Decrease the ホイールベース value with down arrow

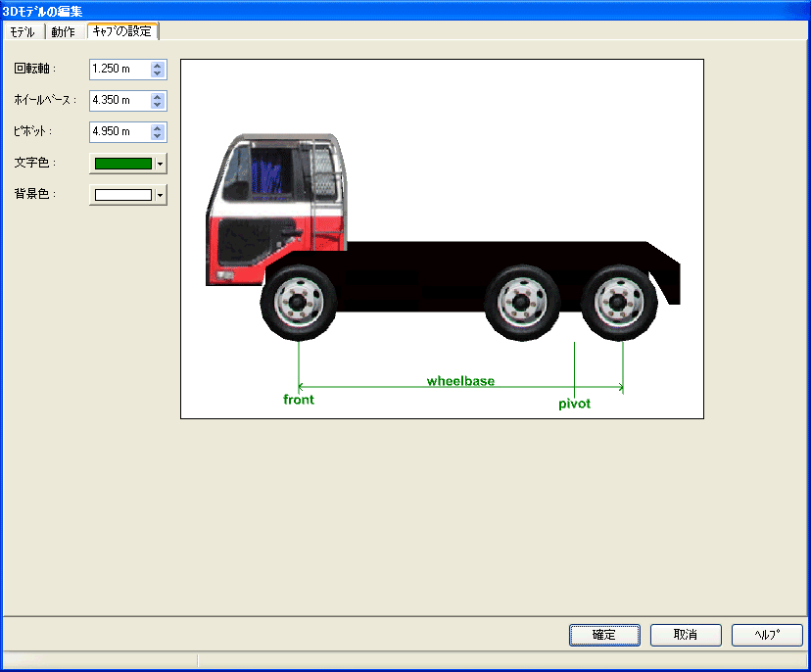(158, 104)
